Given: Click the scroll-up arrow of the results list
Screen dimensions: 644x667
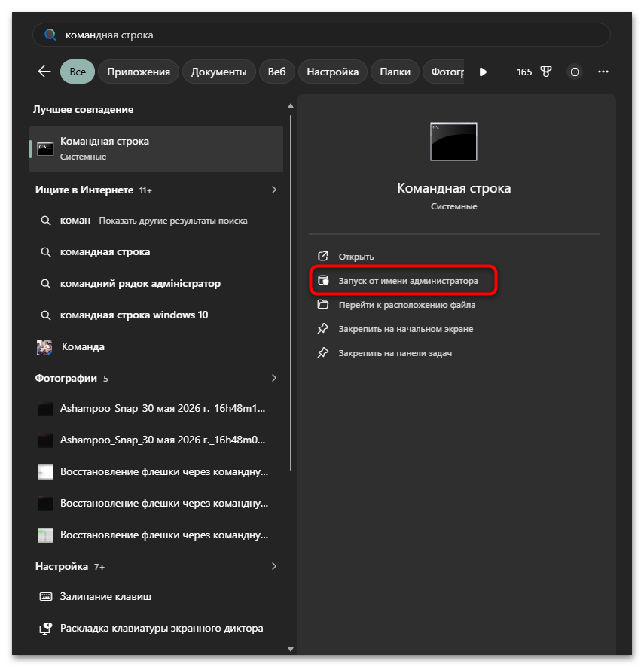Looking at the screenshot, I should coord(291,105).
